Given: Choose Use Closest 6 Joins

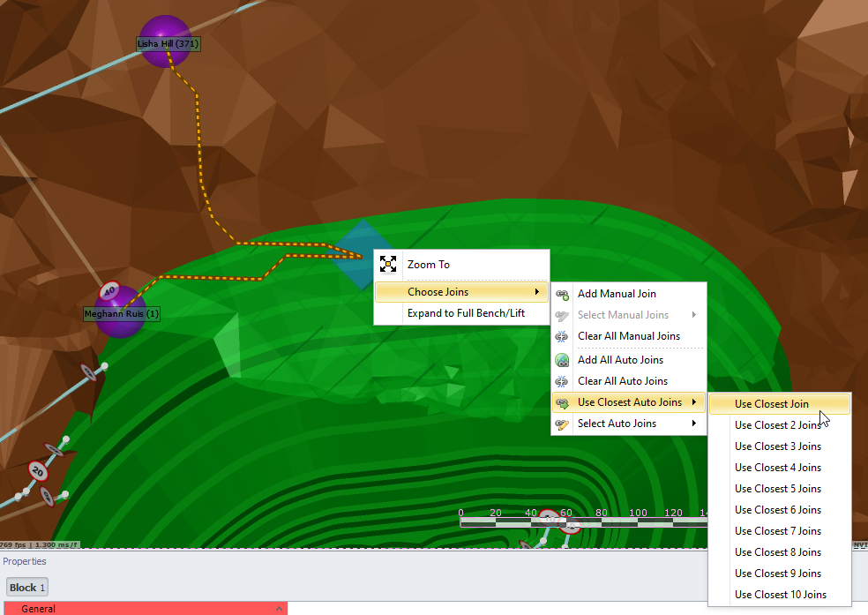Looking at the screenshot, I should pos(780,510).
